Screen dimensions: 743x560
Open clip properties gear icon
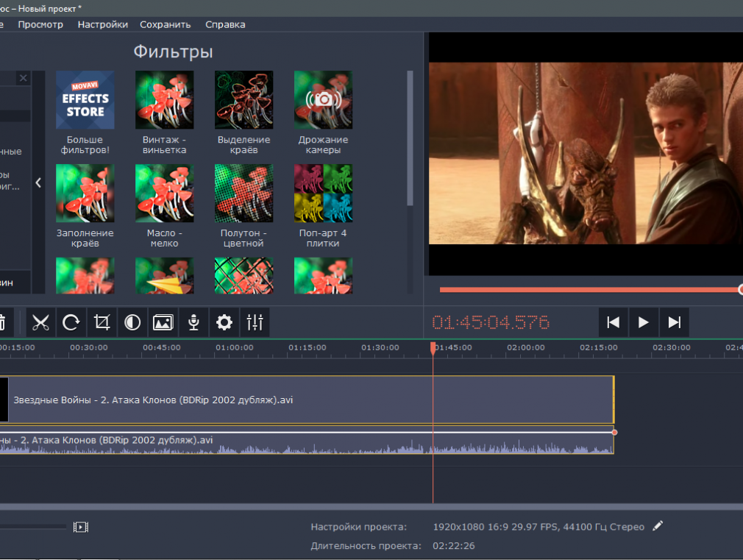(224, 323)
